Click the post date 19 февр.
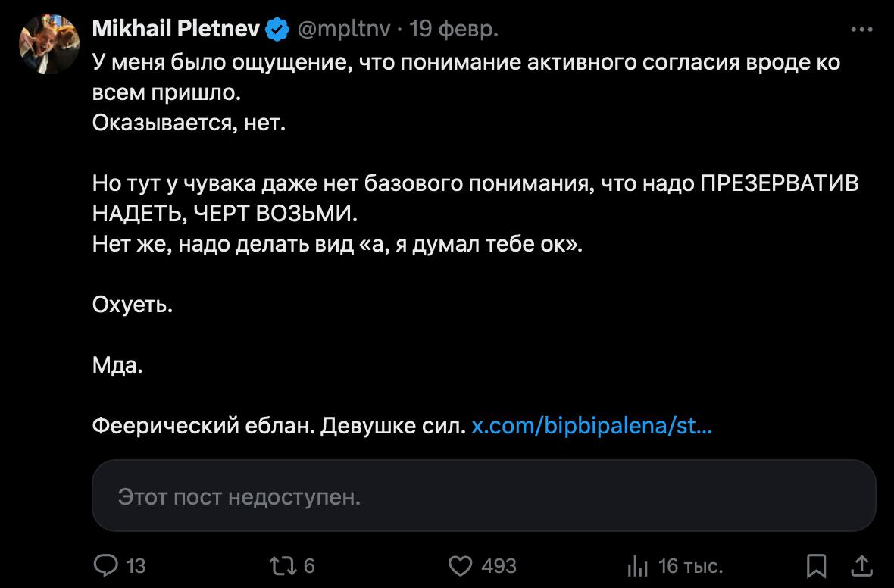Viewport: 894px width, 588px height. click(454, 30)
